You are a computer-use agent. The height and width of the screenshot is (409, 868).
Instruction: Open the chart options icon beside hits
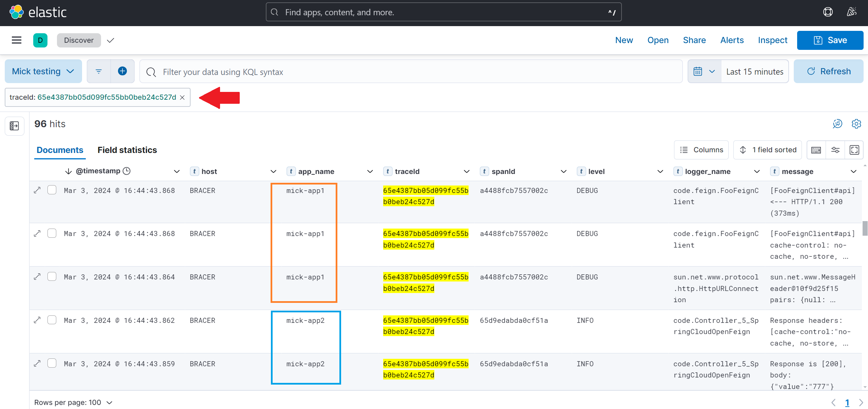click(x=837, y=124)
